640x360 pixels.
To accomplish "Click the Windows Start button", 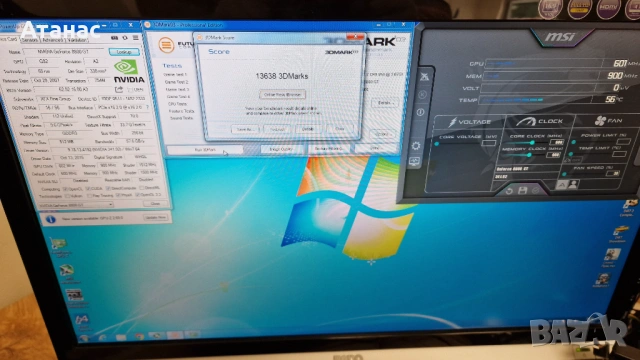I will pyautogui.click(x=84, y=338).
